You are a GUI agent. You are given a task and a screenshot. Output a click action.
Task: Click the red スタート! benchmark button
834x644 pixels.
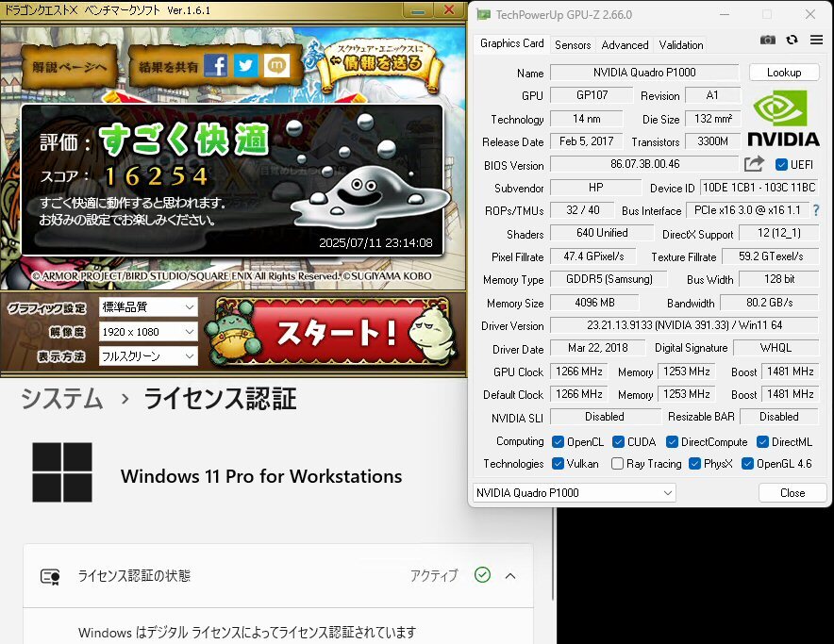pyautogui.click(x=334, y=332)
